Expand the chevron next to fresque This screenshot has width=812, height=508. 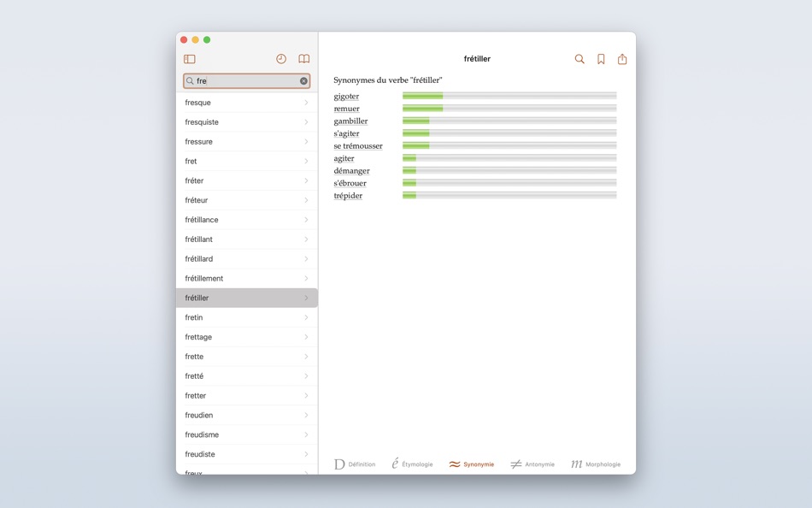tap(307, 102)
